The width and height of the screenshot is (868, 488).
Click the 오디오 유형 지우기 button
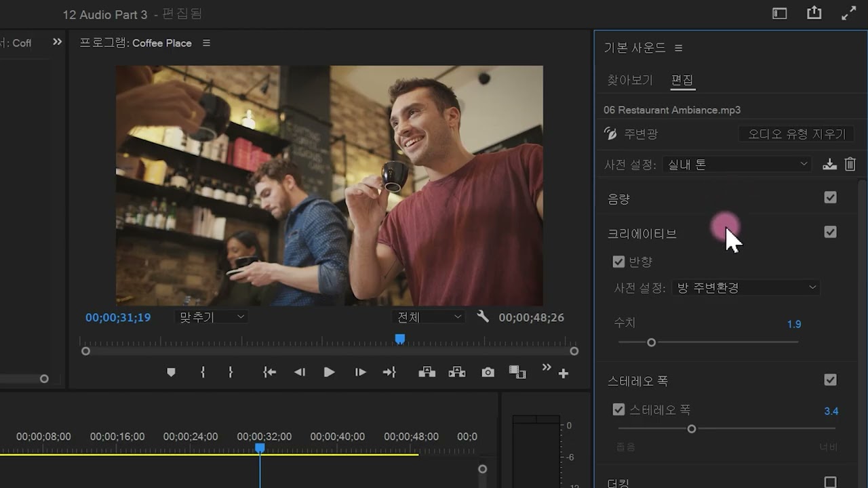pyautogui.click(x=796, y=134)
